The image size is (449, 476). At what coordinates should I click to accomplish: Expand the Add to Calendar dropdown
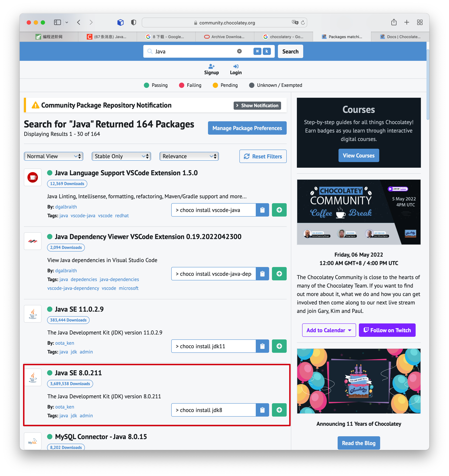click(x=329, y=330)
